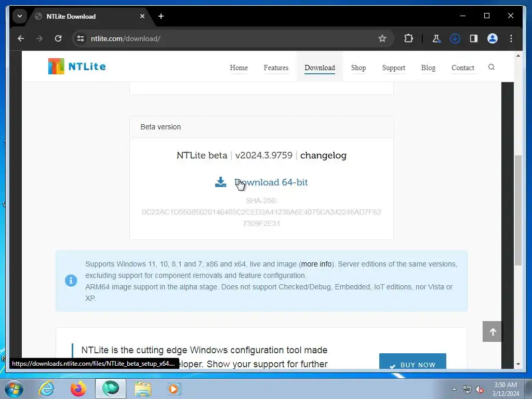Click the blue info circle icon
Viewport: 532px width, 399px height.
click(x=71, y=281)
